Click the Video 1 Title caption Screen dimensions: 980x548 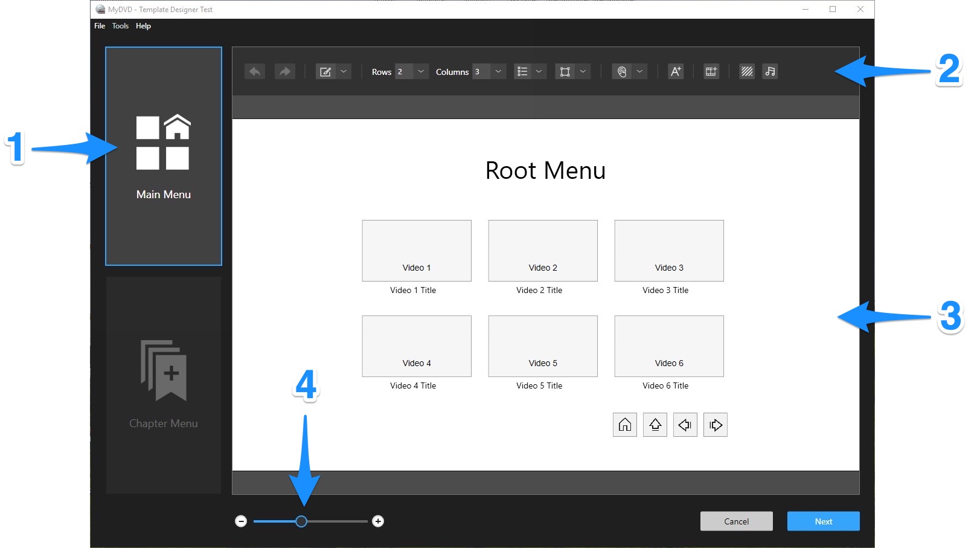click(x=413, y=290)
